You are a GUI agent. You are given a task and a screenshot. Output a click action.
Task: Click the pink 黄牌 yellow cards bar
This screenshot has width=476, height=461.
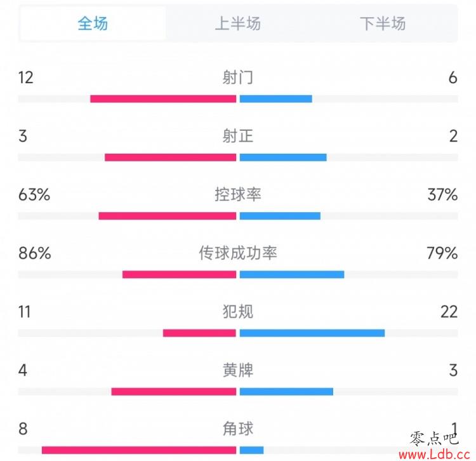pyautogui.click(x=174, y=392)
